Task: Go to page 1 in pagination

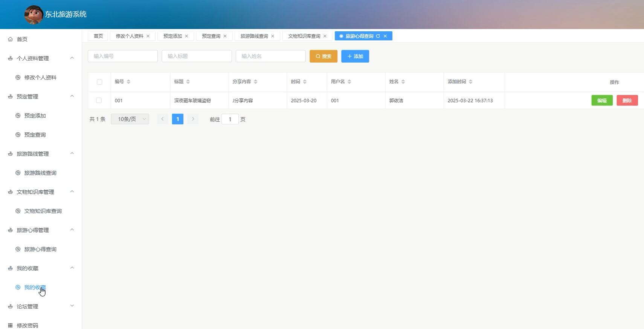Action: (178, 119)
